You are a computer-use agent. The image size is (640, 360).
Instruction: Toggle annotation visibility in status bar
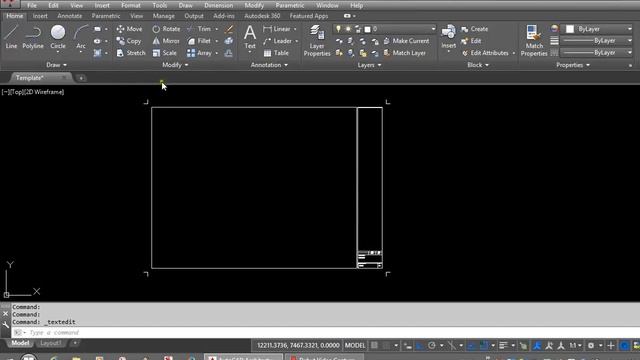(537, 345)
